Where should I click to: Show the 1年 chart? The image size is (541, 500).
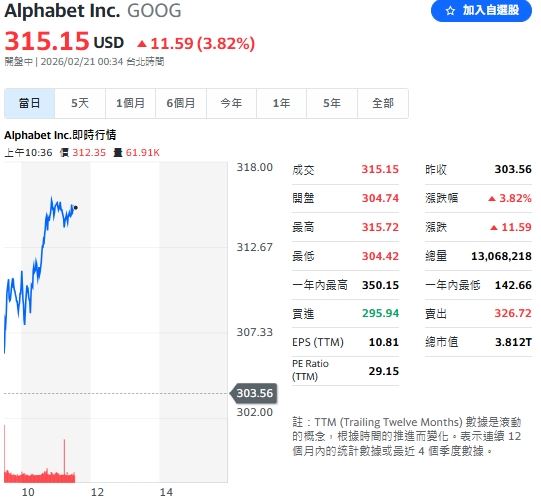(x=281, y=103)
